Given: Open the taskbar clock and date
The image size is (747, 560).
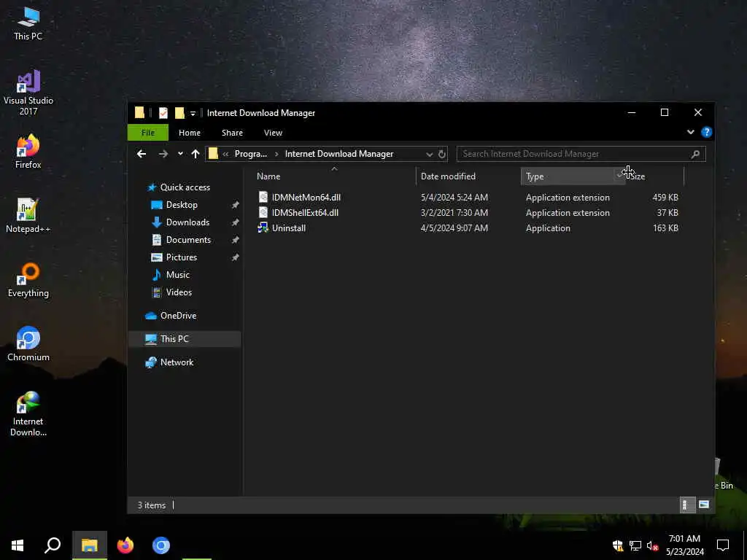Looking at the screenshot, I should click(x=684, y=545).
